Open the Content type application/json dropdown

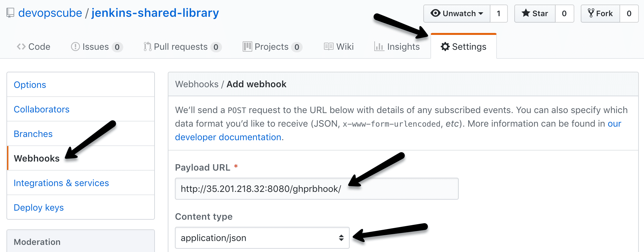(262, 238)
